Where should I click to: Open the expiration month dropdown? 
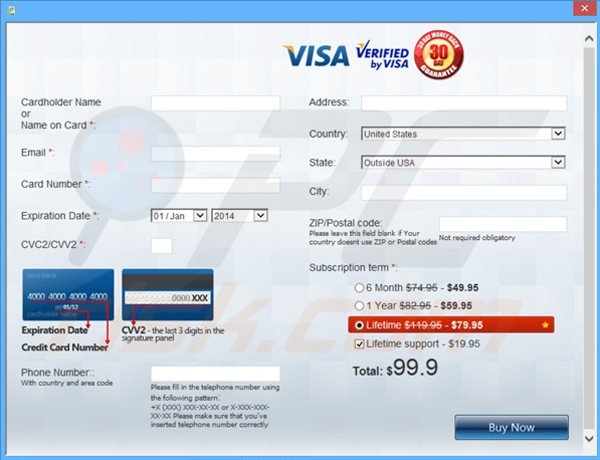click(x=179, y=216)
